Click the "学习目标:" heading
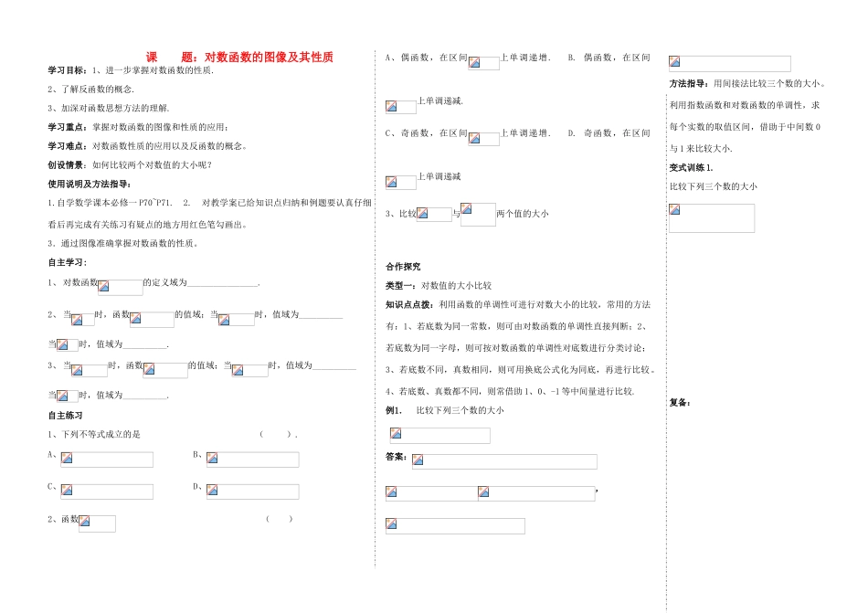Screen dimensions: 868x613 coord(68,70)
